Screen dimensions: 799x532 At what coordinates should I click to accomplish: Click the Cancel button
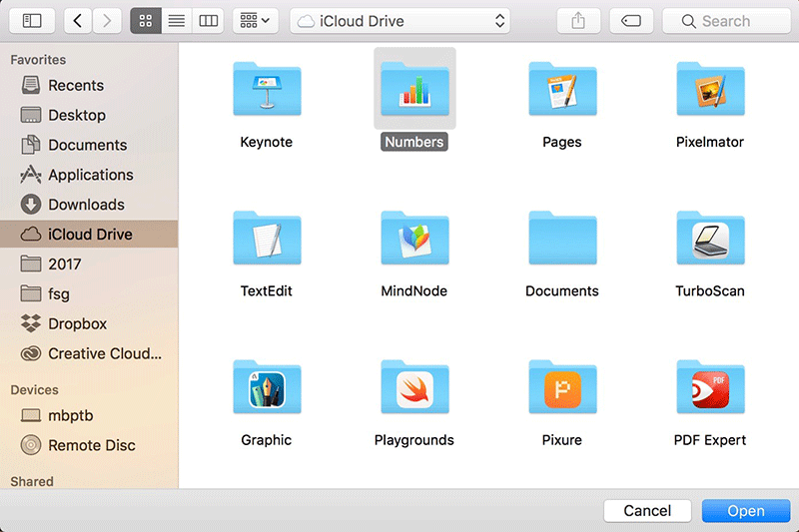(x=647, y=511)
